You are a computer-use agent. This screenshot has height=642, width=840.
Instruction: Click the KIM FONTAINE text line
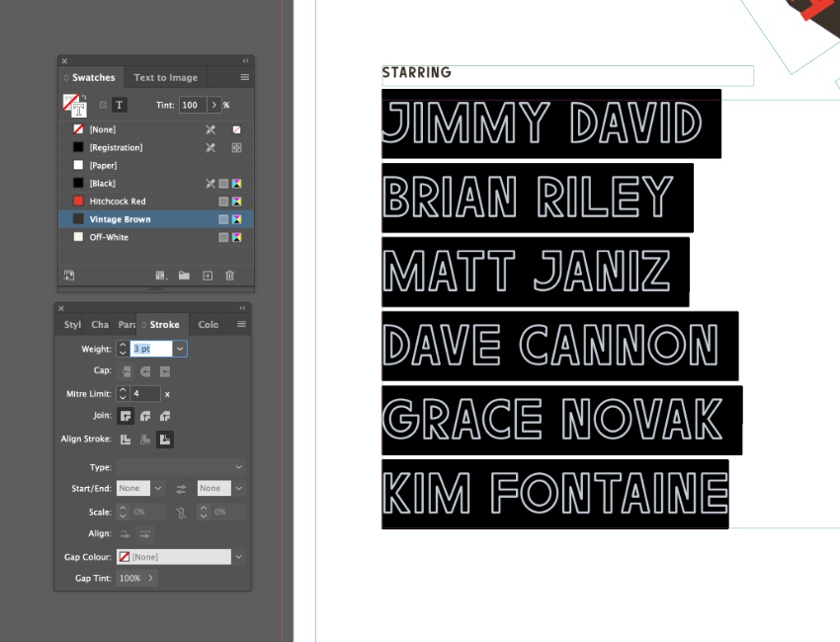(x=555, y=493)
